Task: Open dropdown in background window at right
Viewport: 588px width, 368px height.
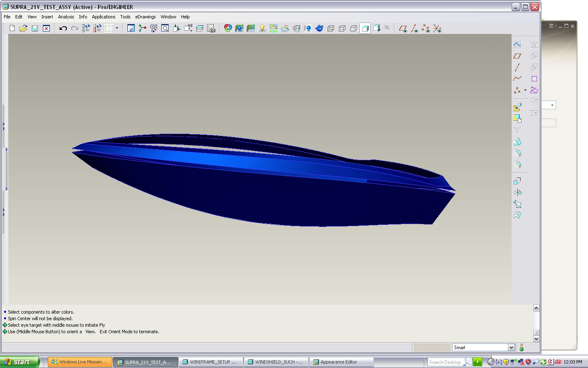Action: [552, 105]
